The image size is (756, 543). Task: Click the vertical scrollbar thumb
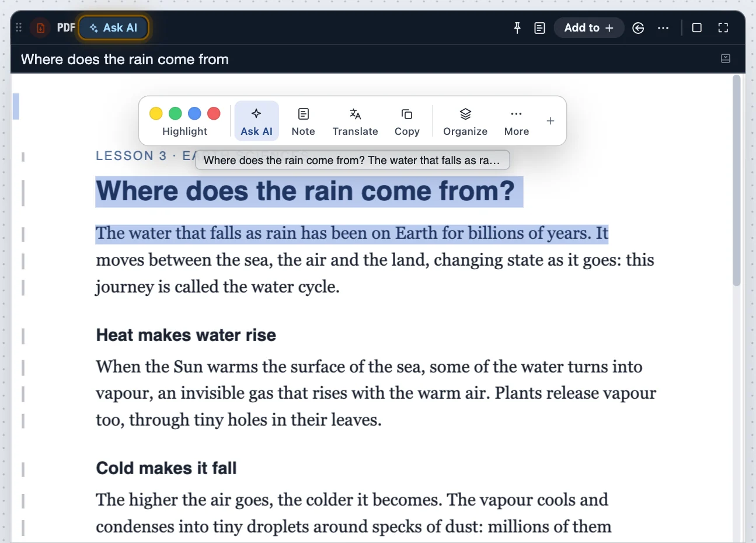tap(737, 180)
